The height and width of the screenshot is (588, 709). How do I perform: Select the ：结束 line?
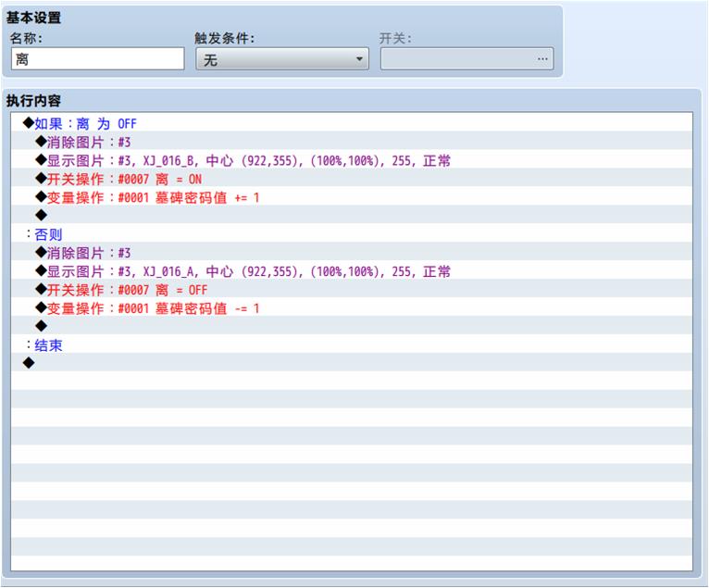pos(352,344)
